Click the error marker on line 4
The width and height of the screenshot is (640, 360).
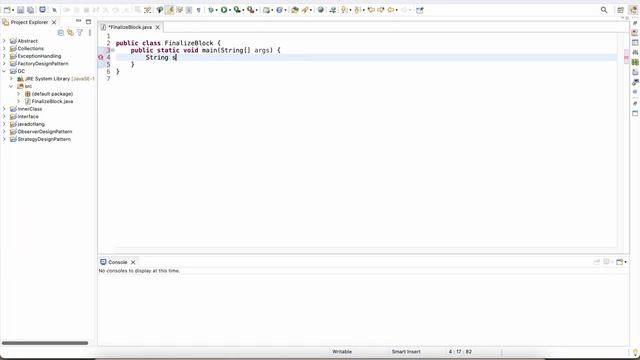point(101,58)
